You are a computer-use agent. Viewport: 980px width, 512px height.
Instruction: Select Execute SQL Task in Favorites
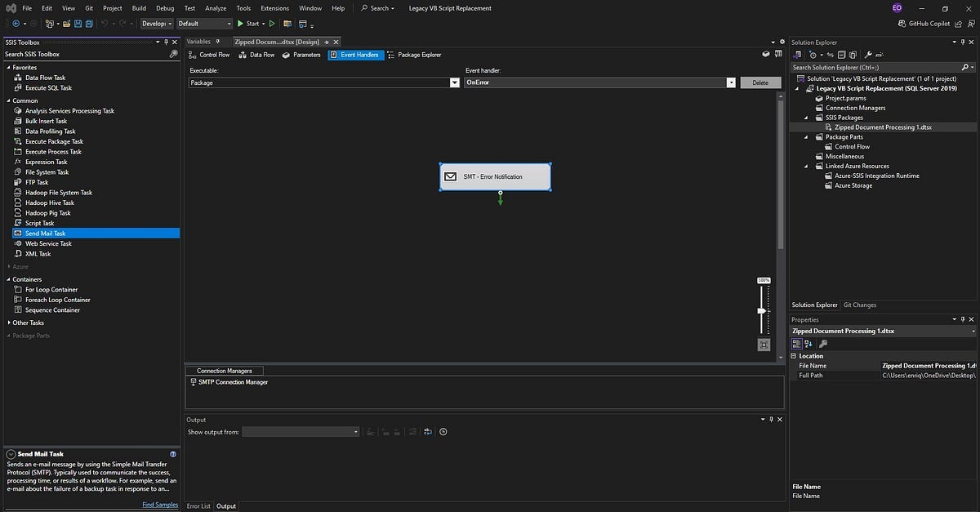click(48, 88)
